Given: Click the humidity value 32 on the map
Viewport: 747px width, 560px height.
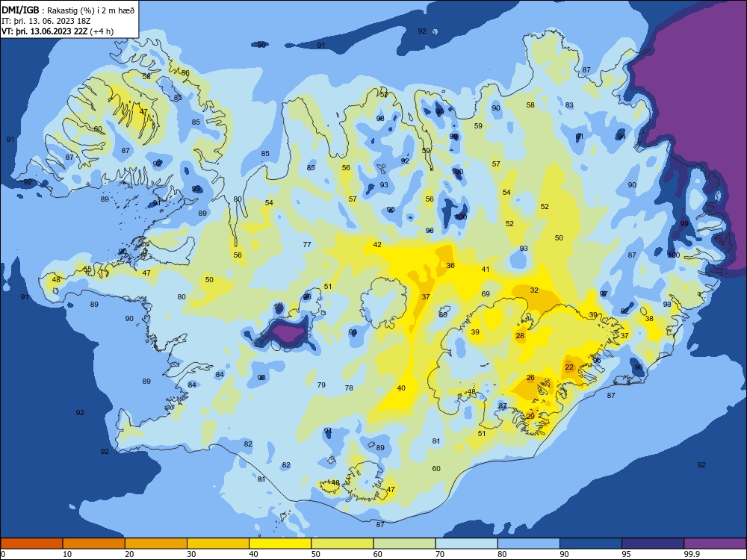Looking at the screenshot, I should (x=534, y=290).
